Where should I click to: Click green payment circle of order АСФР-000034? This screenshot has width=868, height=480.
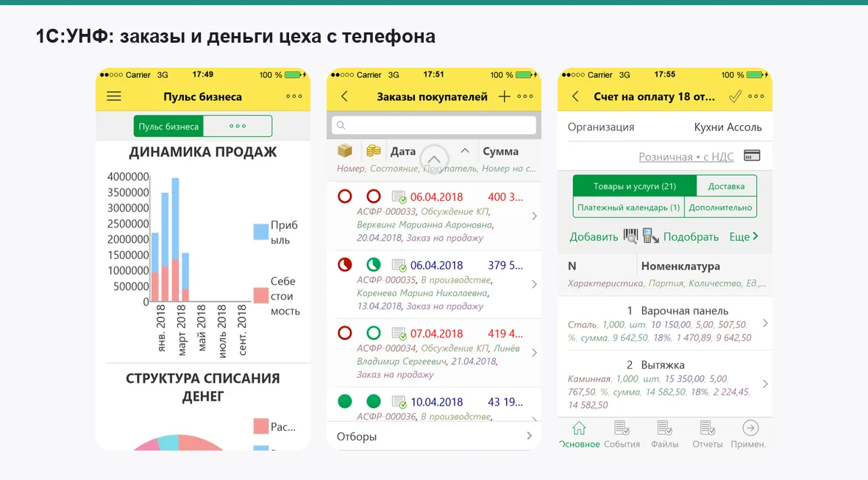coord(374,333)
